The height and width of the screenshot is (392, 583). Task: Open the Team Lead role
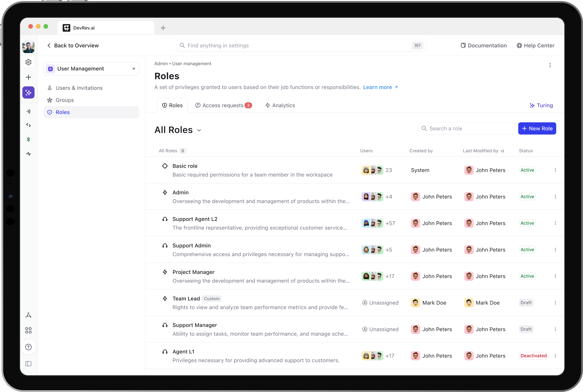pyautogui.click(x=186, y=299)
